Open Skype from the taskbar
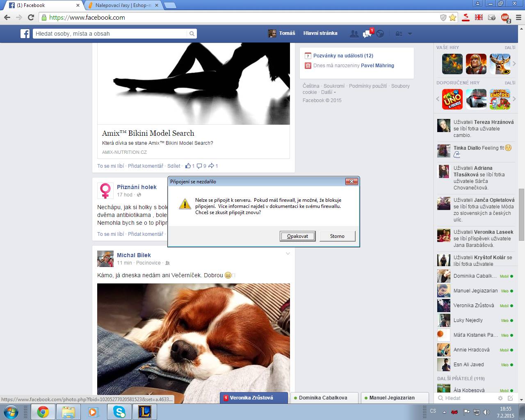Image resolution: width=525 pixels, height=420 pixels. [119, 411]
